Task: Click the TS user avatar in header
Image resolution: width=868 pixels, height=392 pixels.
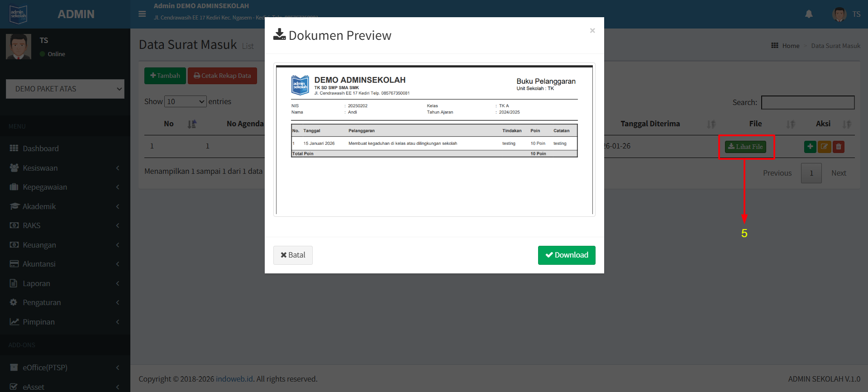Action: (839, 14)
